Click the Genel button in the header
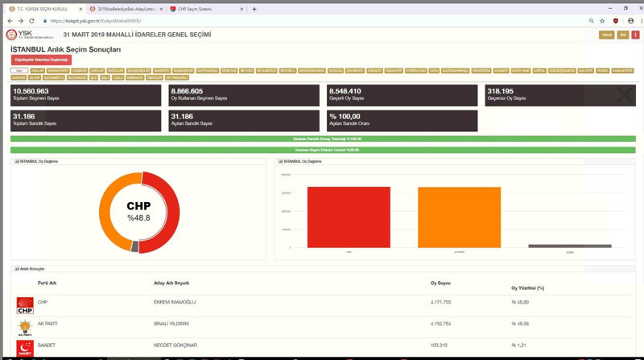The image size is (644, 360). (x=607, y=35)
